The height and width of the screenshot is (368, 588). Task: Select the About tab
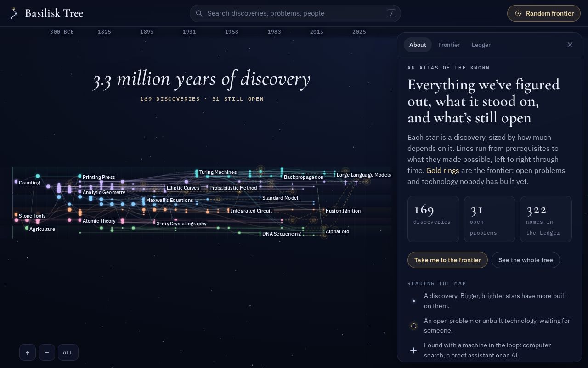418,45
